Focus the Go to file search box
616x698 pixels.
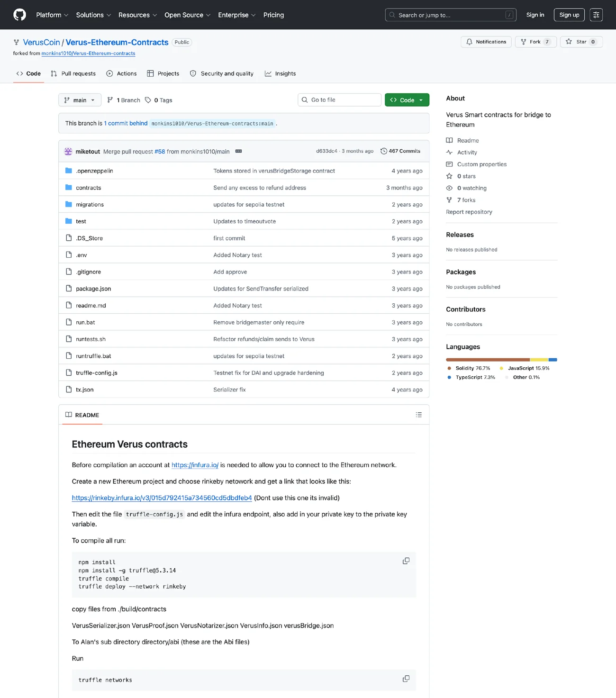click(339, 100)
